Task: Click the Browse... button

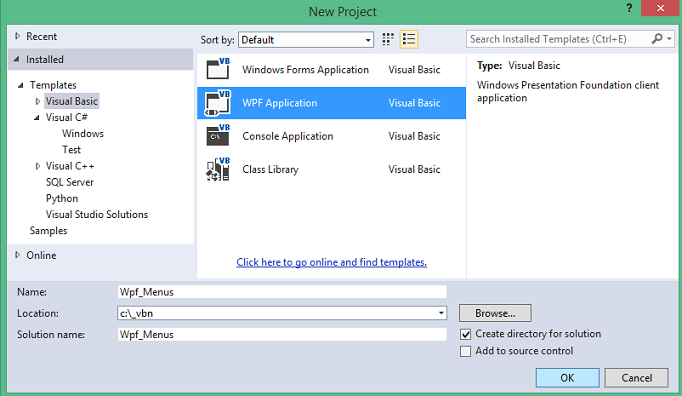Action: pos(495,313)
